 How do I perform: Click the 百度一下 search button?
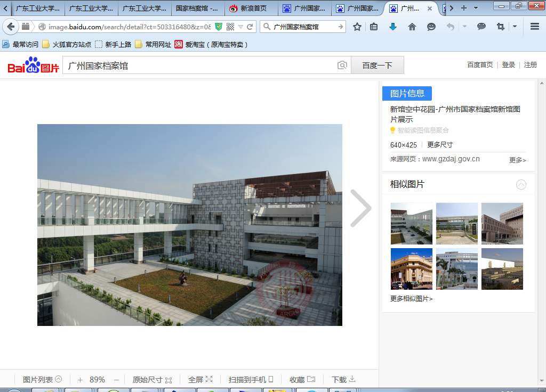coord(377,66)
